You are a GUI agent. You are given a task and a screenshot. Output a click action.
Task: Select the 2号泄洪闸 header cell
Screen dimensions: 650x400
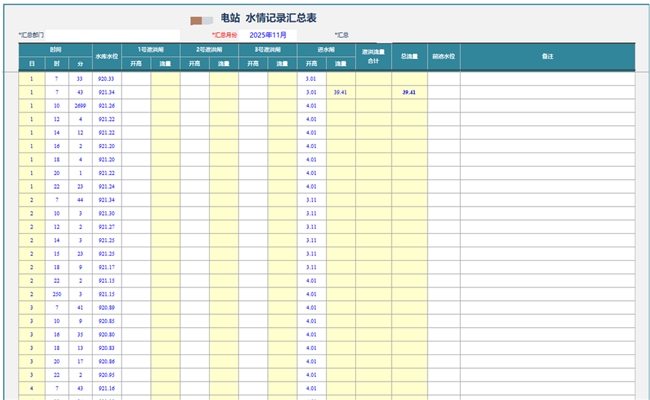coord(209,48)
